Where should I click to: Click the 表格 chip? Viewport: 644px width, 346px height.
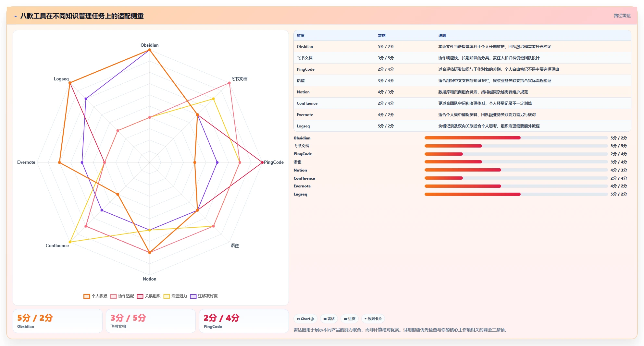tap(329, 319)
